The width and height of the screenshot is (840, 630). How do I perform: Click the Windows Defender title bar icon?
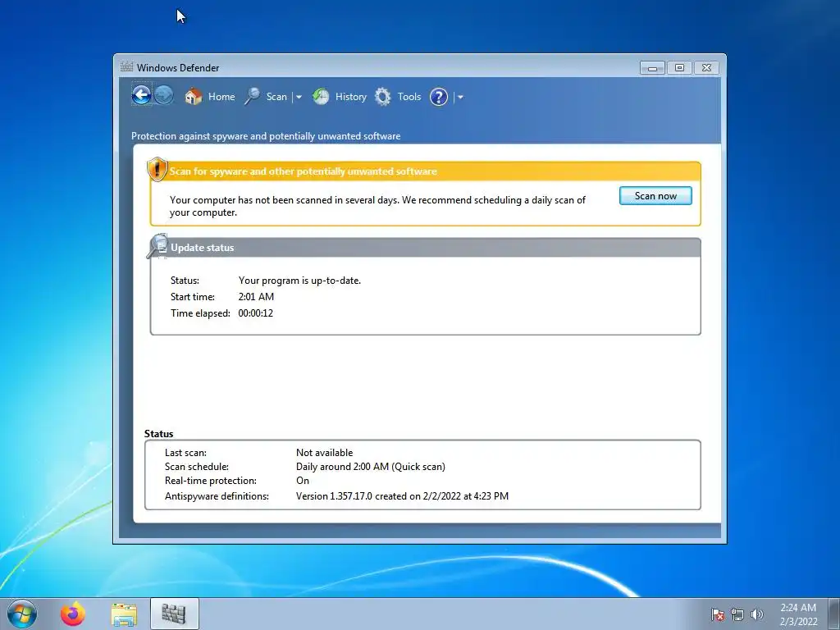pos(126,67)
